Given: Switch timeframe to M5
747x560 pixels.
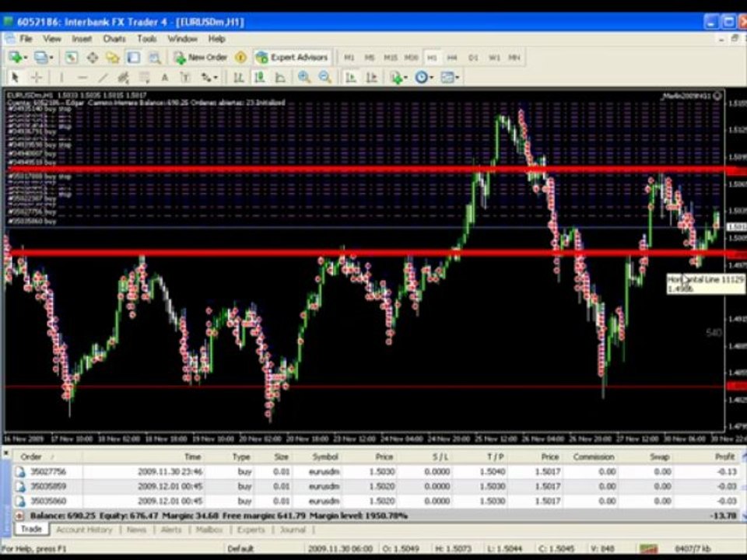Looking at the screenshot, I should click(x=370, y=58).
